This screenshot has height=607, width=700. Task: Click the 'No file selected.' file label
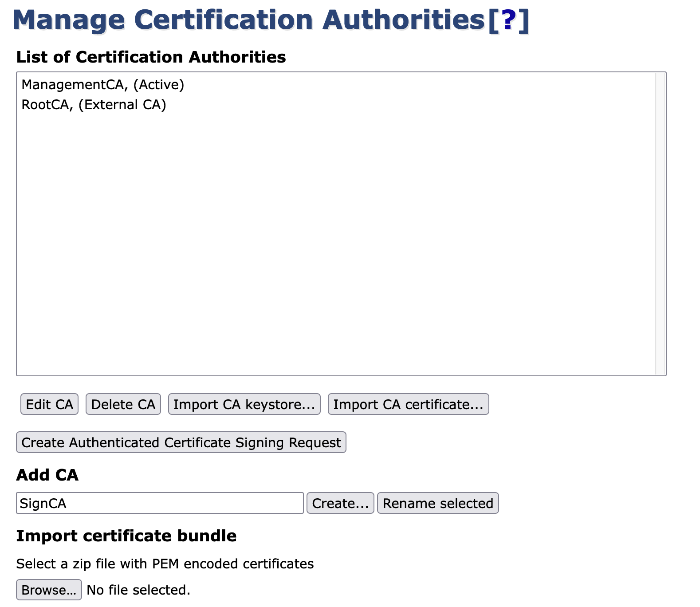pos(138,590)
